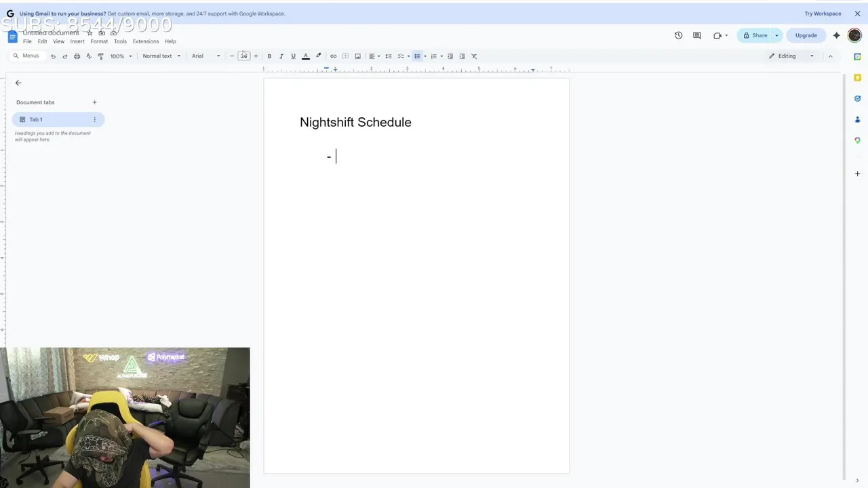The width and height of the screenshot is (868, 488).
Task: Click the font size input box
Action: (243, 56)
